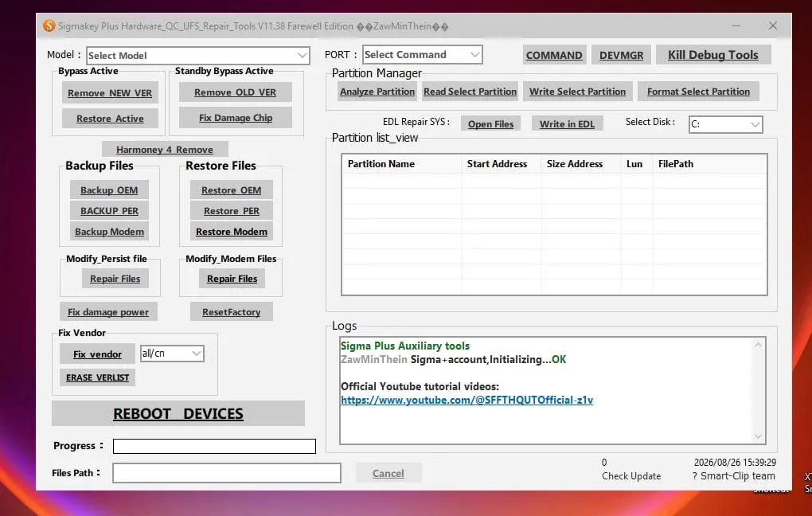
Task: Click '? Smart-Clip team' text
Action: coord(734,475)
